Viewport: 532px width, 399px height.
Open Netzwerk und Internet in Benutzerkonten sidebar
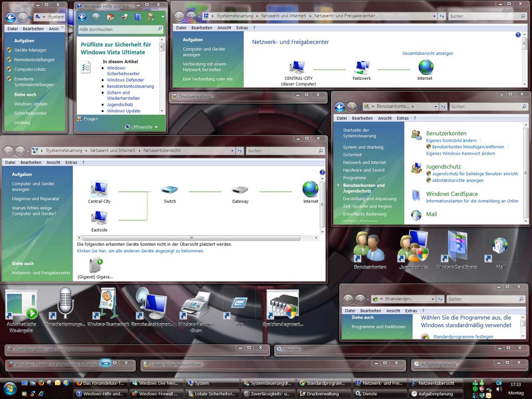[364, 163]
